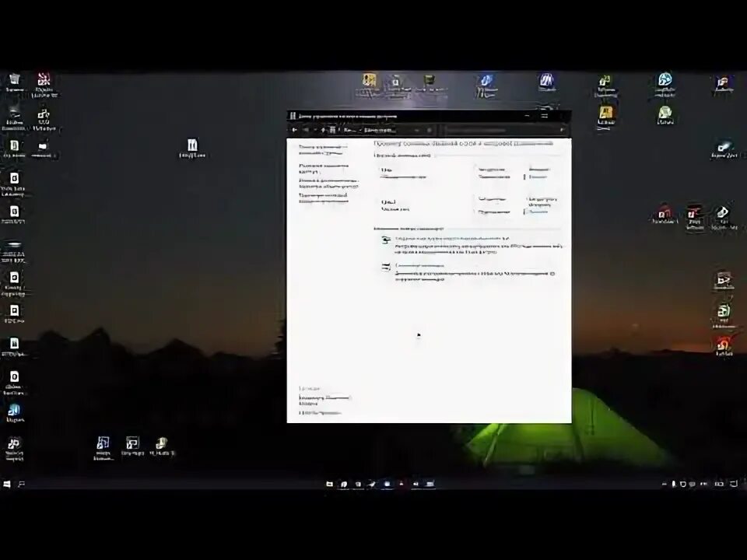
Task: Click the troubleshoot problems icon
Action: (x=386, y=268)
